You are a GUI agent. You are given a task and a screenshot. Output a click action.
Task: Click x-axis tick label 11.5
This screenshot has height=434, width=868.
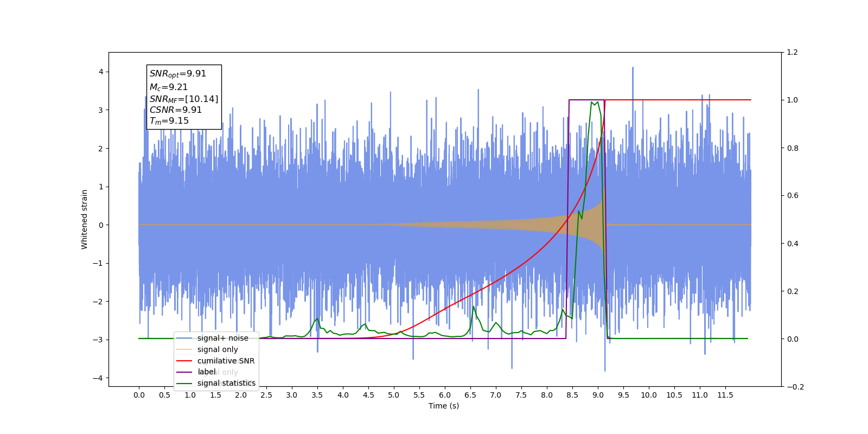pyautogui.click(x=725, y=395)
